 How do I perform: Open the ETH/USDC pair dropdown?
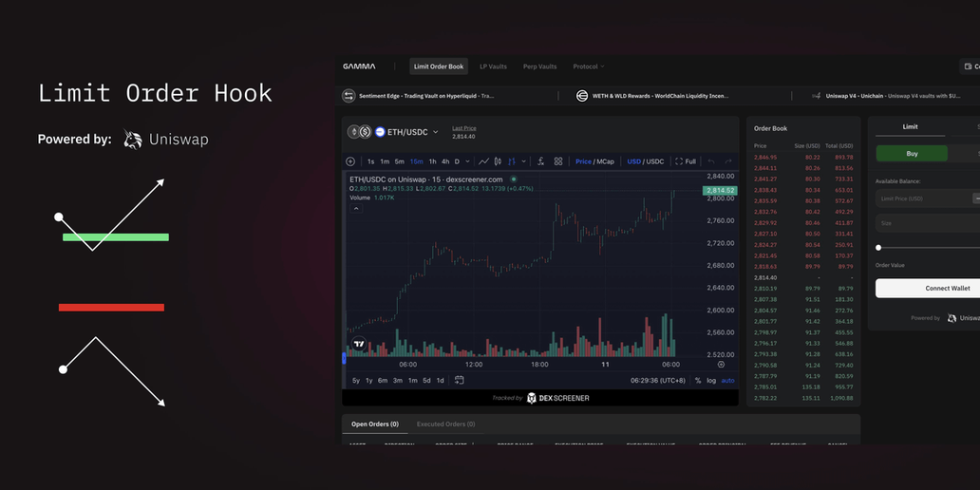(x=436, y=132)
